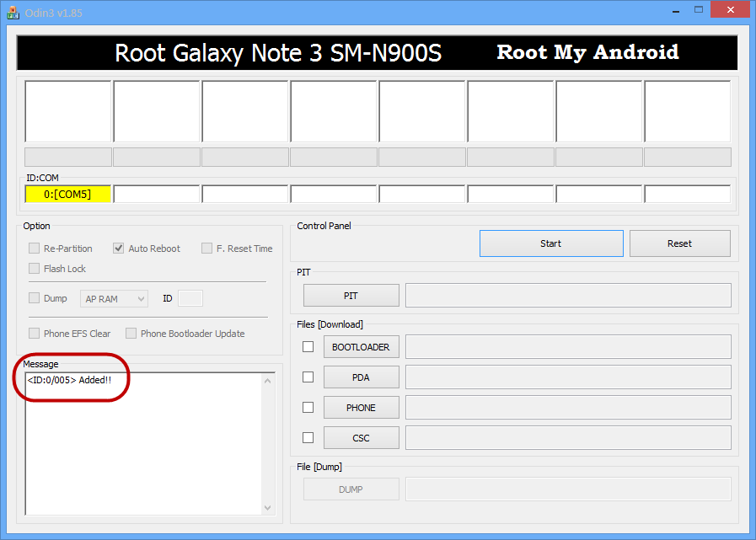Check the box beside BOOTLOADER
Image resolution: width=756 pixels, height=540 pixels.
(308, 346)
